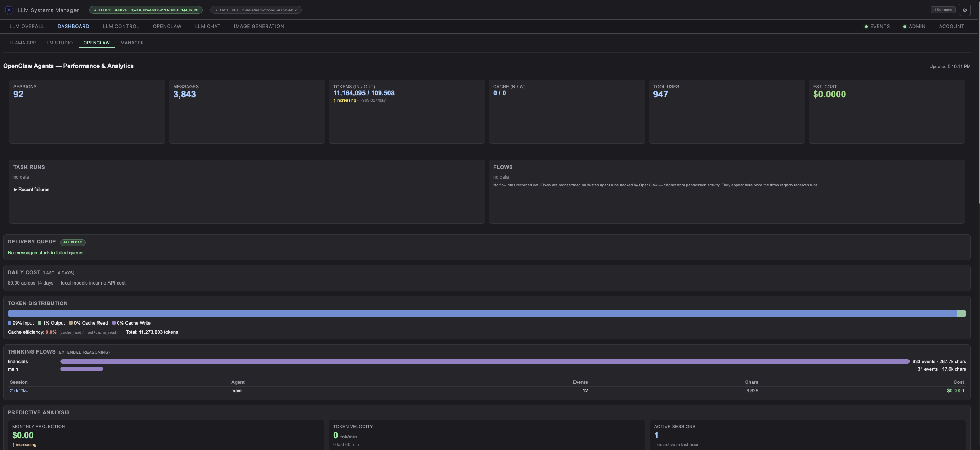Image resolution: width=980 pixels, height=450 pixels.
Task: Click the increasing ~999,027/day trend text
Action: [x=359, y=101]
